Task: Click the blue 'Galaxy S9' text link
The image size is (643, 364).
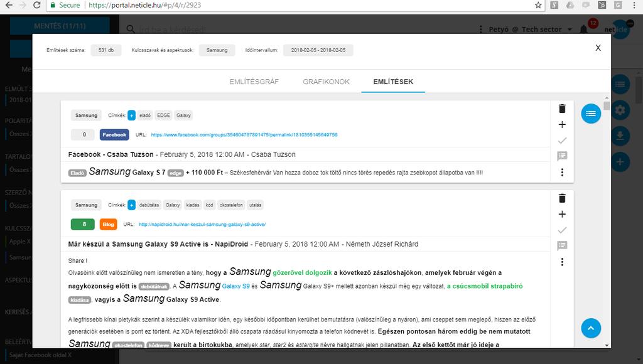Action: click(x=236, y=286)
